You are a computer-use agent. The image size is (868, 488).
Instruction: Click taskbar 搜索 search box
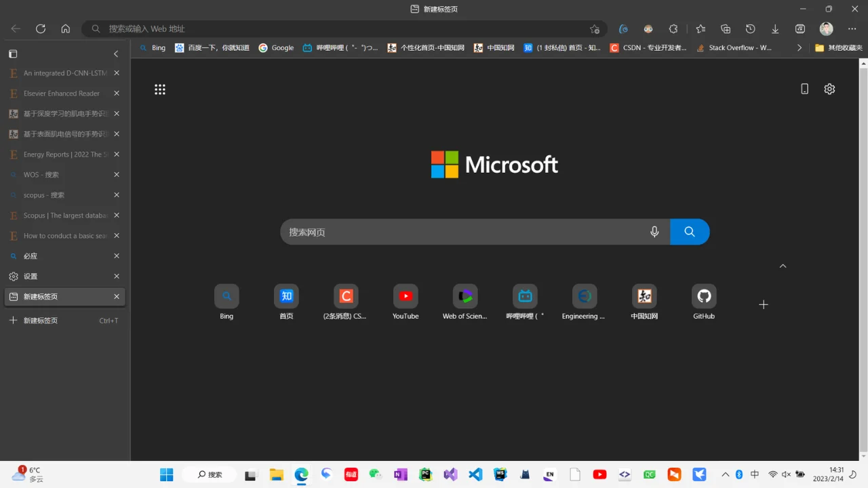pyautogui.click(x=210, y=474)
